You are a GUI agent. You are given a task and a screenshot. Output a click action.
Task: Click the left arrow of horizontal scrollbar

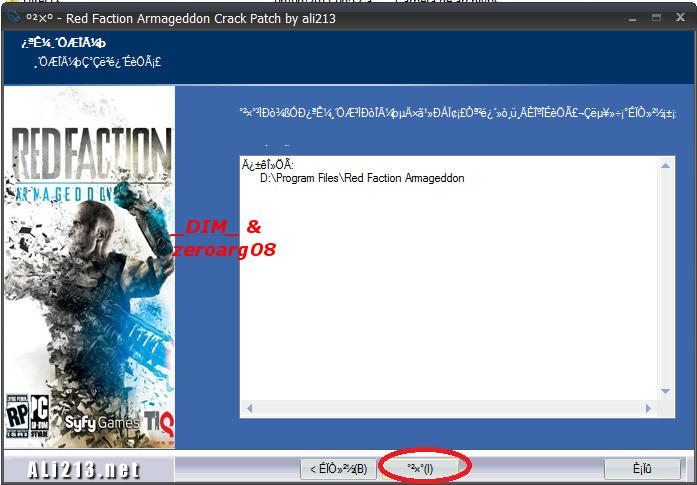point(249,408)
